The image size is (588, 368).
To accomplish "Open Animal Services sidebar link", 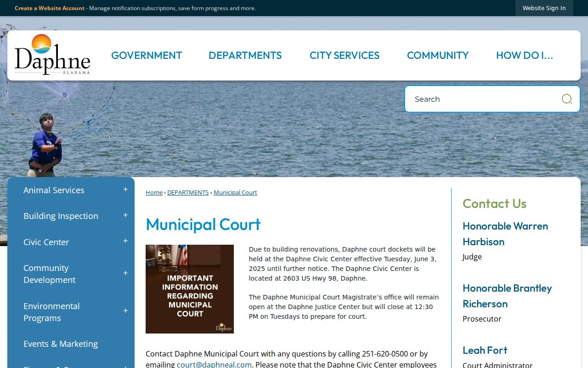I will click(54, 190).
